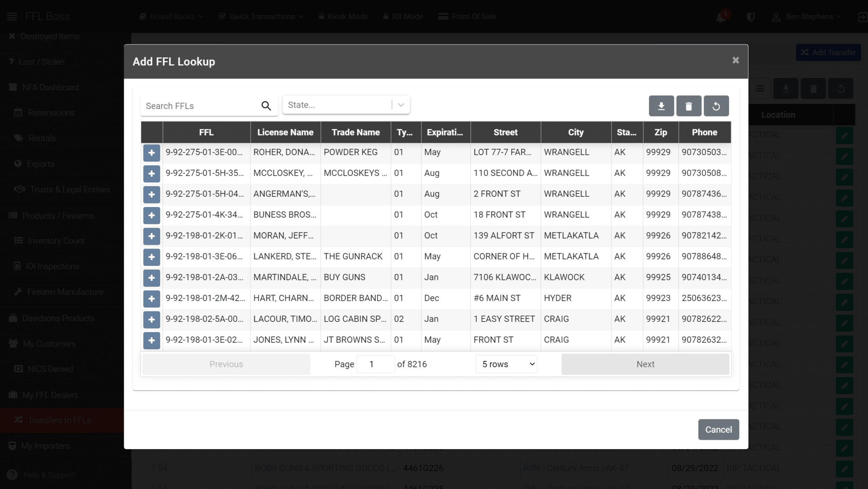Screen dimensions: 868x489
Task: Toggle Kiosk Mode
Action: [343, 16]
